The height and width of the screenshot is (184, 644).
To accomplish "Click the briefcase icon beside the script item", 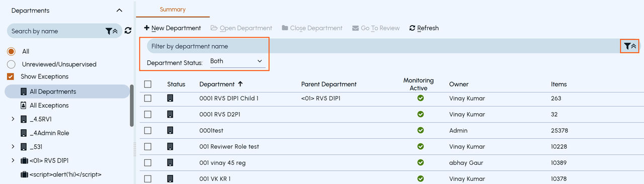I will tap(24, 174).
